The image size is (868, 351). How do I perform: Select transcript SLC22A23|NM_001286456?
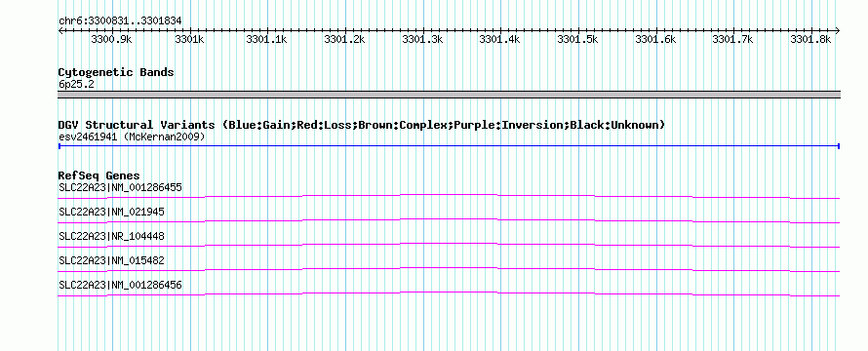click(x=120, y=285)
